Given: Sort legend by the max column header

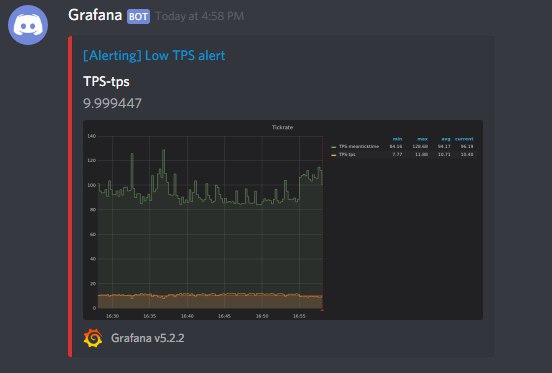Looking at the screenshot, I should pyautogui.click(x=422, y=139).
